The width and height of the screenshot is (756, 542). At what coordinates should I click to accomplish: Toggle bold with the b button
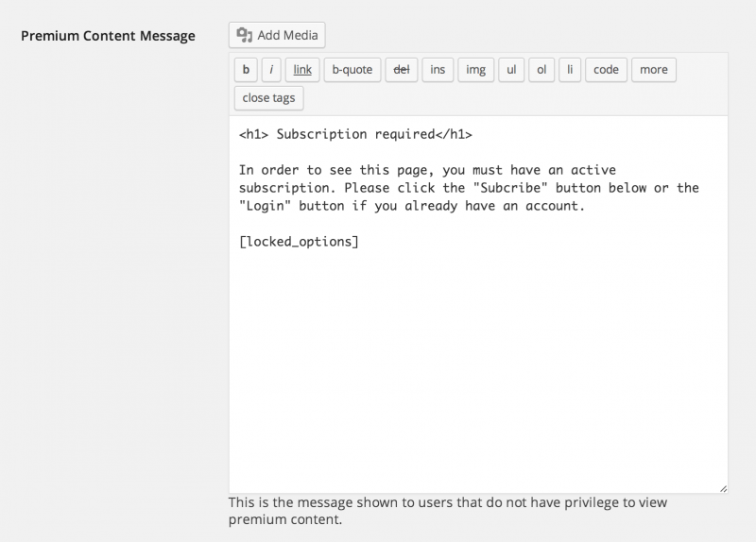246,70
